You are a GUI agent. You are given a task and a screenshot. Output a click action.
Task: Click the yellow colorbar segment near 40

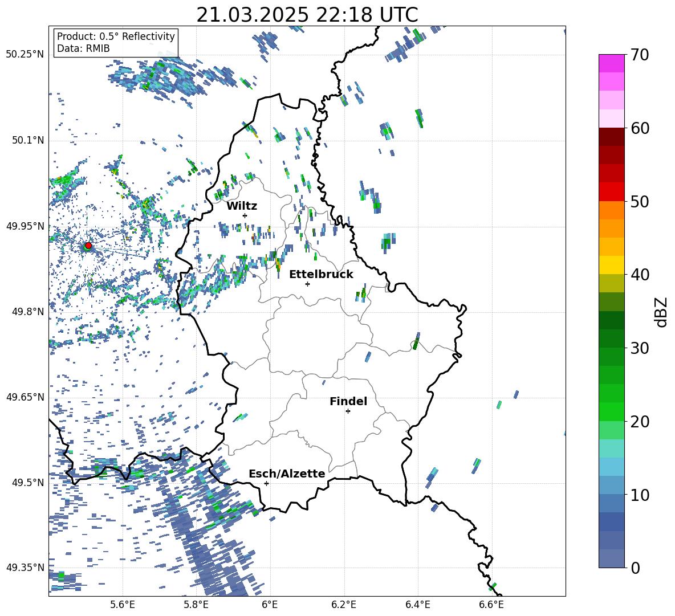click(x=611, y=265)
